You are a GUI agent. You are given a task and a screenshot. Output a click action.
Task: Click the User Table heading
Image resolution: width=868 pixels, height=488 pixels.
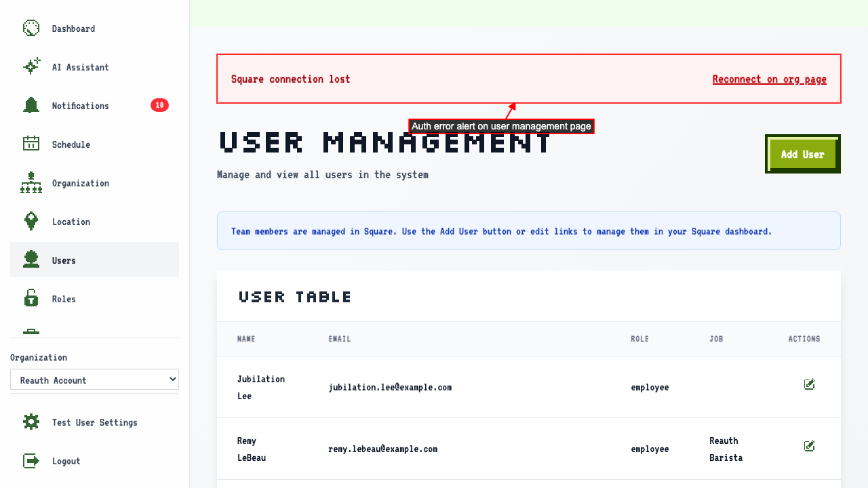296,297
